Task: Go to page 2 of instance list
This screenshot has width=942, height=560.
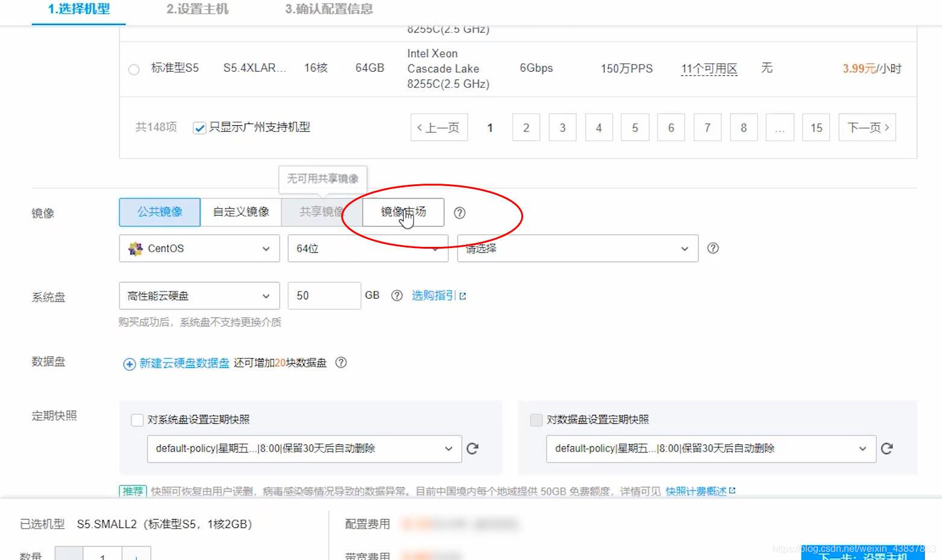Action: [x=526, y=128]
